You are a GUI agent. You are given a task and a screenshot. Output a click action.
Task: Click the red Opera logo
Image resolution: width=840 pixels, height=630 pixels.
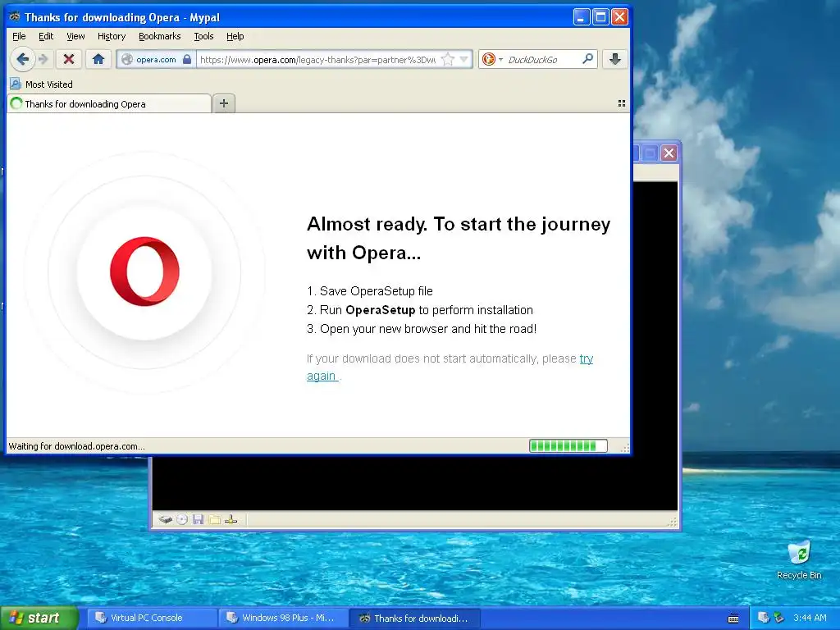coord(144,272)
